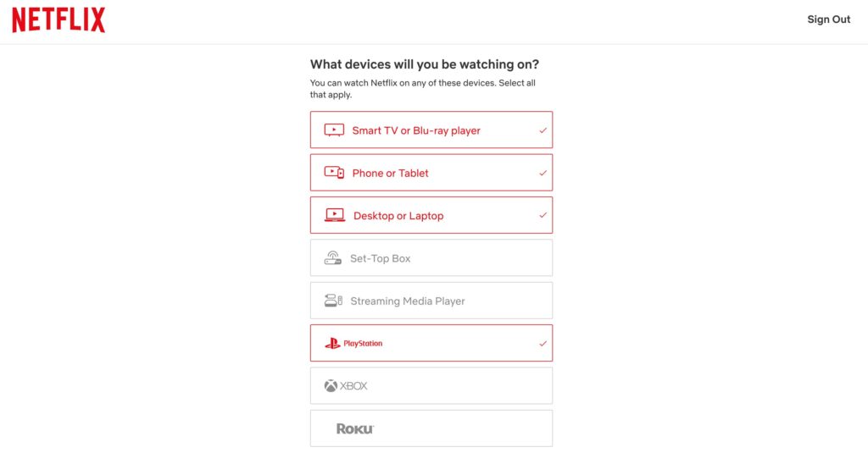Viewport: 868px width, 453px height.
Task: Click the Xbox logo icon
Action: [331, 385]
